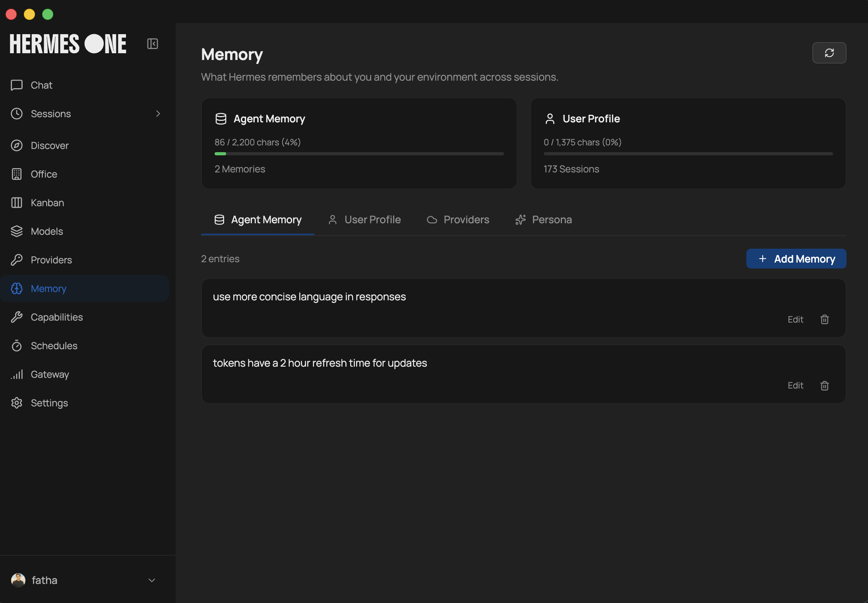
Task: Open Discover in the sidebar
Action: 85,145
